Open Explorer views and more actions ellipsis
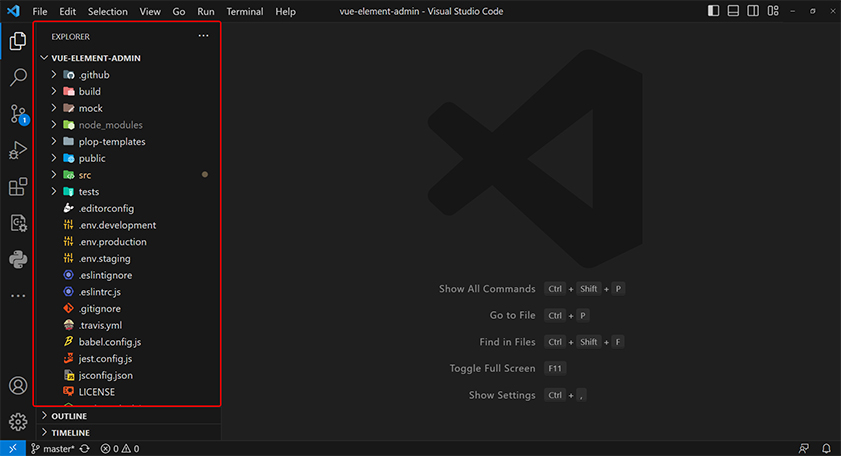 pyautogui.click(x=203, y=36)
